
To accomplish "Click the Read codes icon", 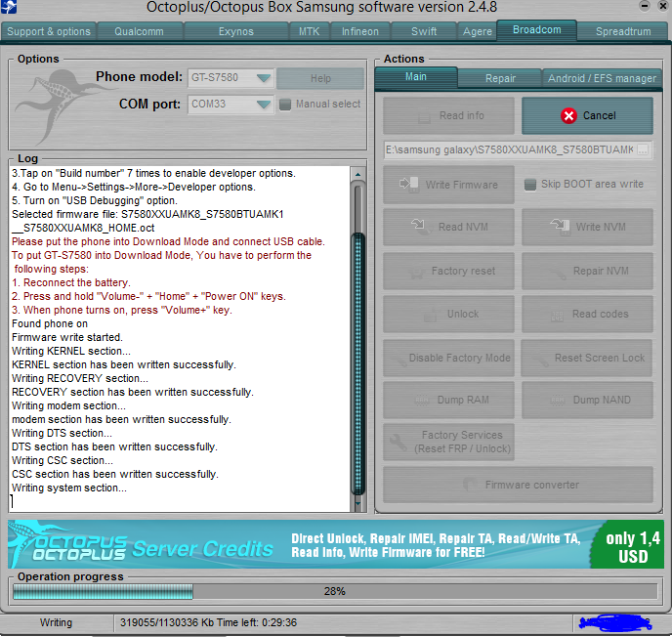I will [x=557, y=315].
